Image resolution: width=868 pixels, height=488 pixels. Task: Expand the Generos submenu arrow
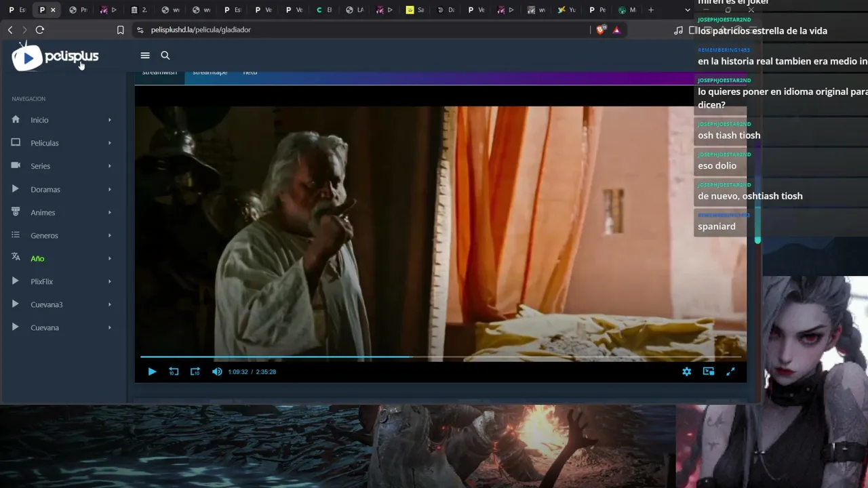pyautogui.click(x=110, y=235)
